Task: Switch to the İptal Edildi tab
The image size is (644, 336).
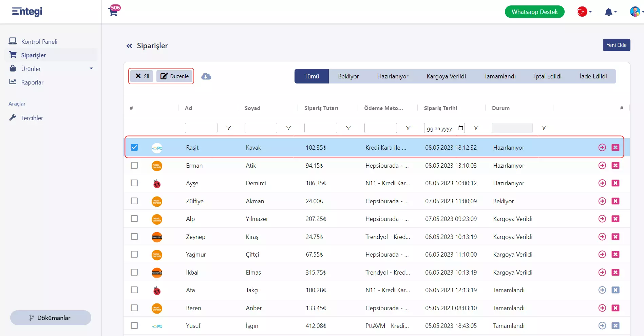Action: (548, 76)
